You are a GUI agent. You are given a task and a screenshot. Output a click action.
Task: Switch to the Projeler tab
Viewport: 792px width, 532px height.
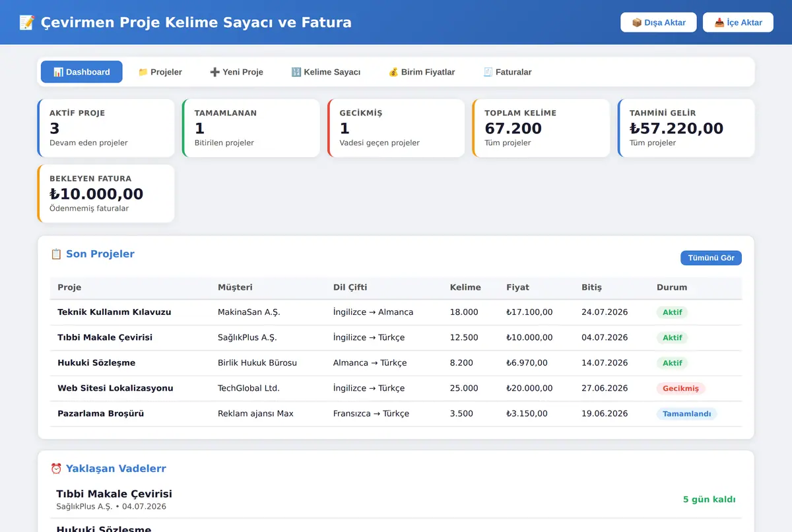(160, 72)
